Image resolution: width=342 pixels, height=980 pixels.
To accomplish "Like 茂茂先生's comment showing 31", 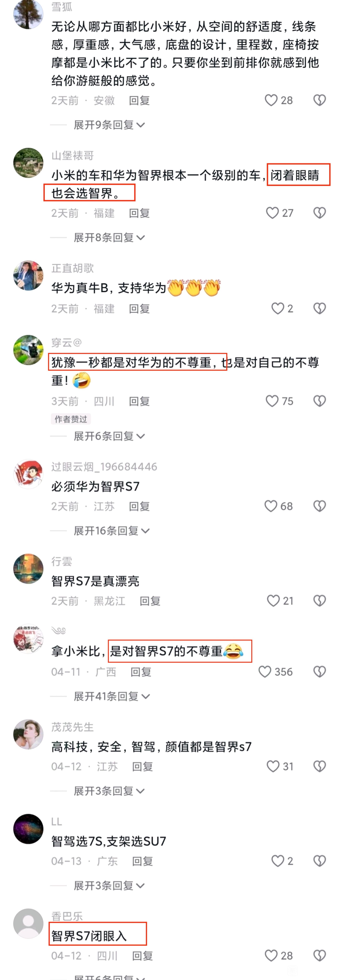I will 273,766.
